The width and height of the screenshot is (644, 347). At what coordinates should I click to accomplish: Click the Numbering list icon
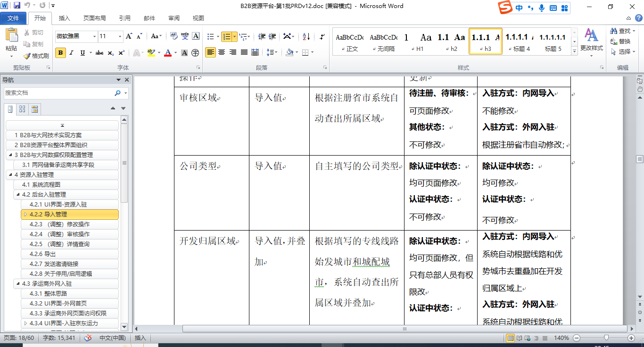[x=227, y=36]
